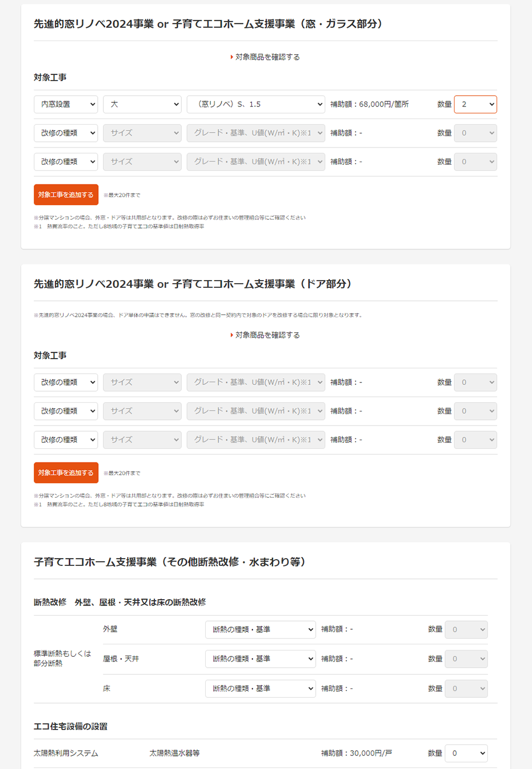Change the quantity dropdown set to 2
This screenshot has height=769, width=532.
click(x=475, y=104)
